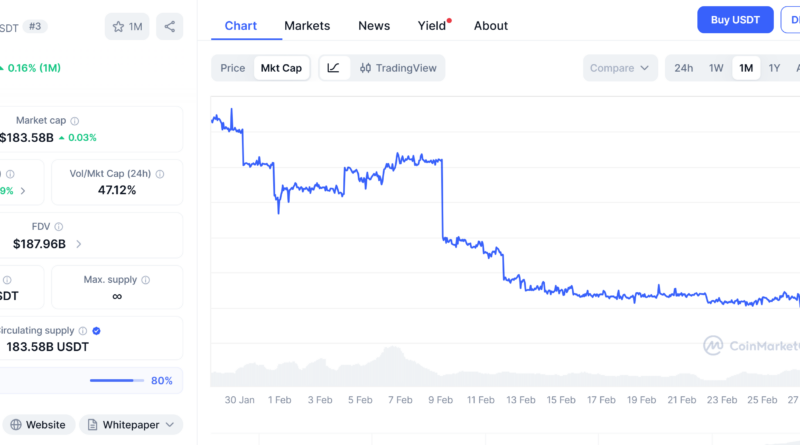Select the 1W time range
Screen dimensions: 800x445
pyautogui.click(x=716, y=68)
